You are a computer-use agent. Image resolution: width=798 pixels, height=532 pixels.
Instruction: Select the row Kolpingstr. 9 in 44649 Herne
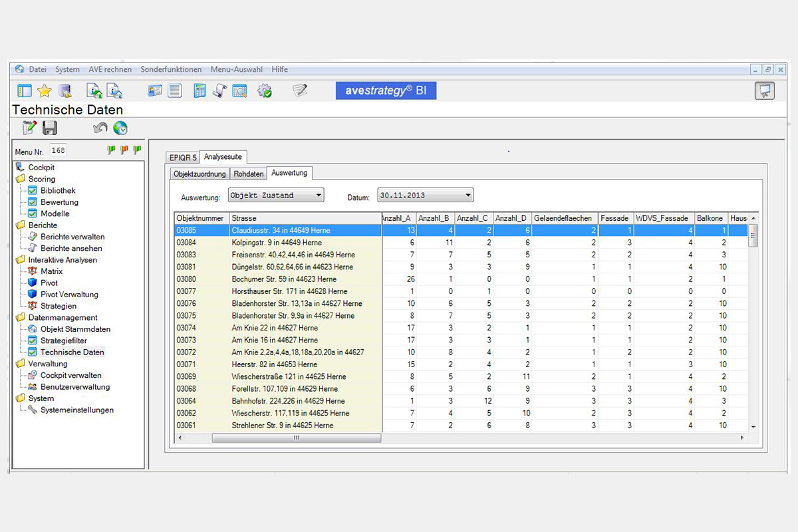(x=462, y=243)
